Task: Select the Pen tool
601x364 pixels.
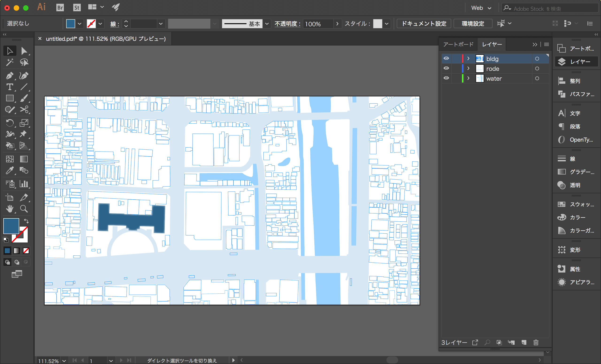Action: (10, 76)
